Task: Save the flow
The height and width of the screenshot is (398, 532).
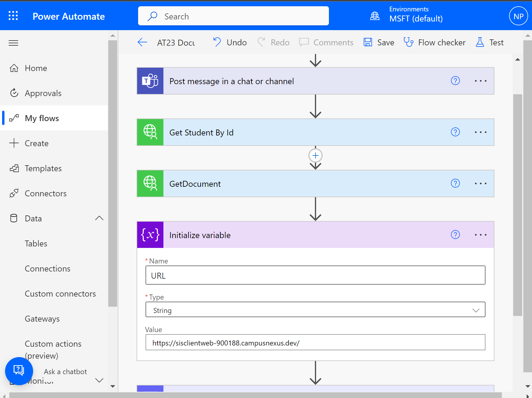Action: [x=379, y=42]
